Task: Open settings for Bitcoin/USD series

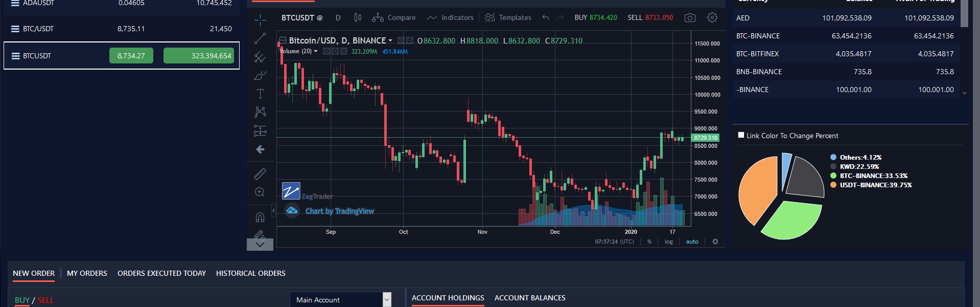Action: 410,40
